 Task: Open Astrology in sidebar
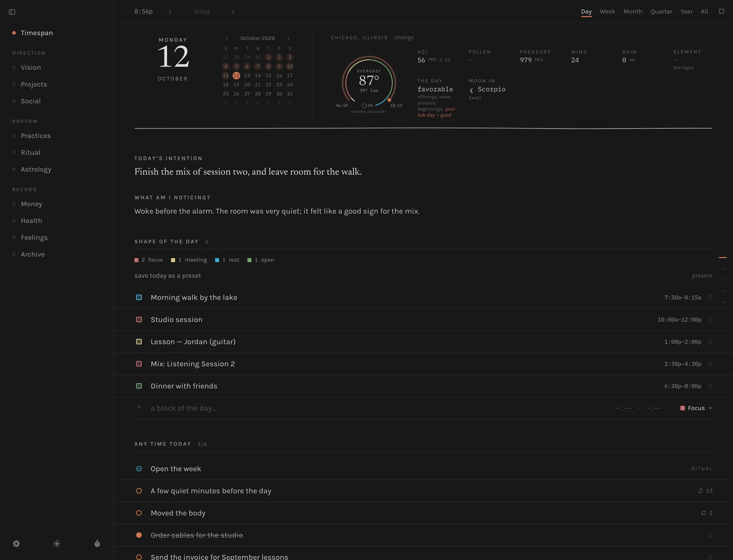pyautogui.click(x=36, y=169)
